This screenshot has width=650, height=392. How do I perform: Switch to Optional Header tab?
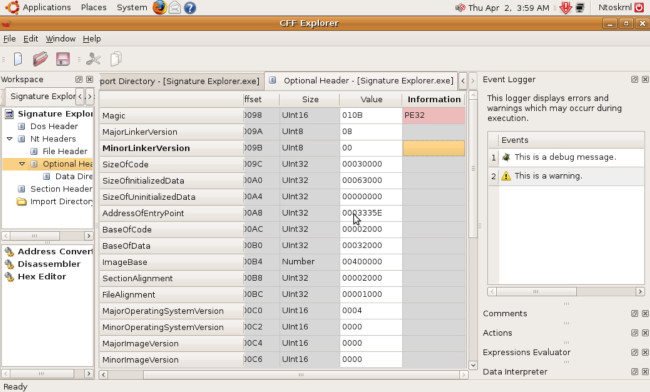tap(361, 80)
